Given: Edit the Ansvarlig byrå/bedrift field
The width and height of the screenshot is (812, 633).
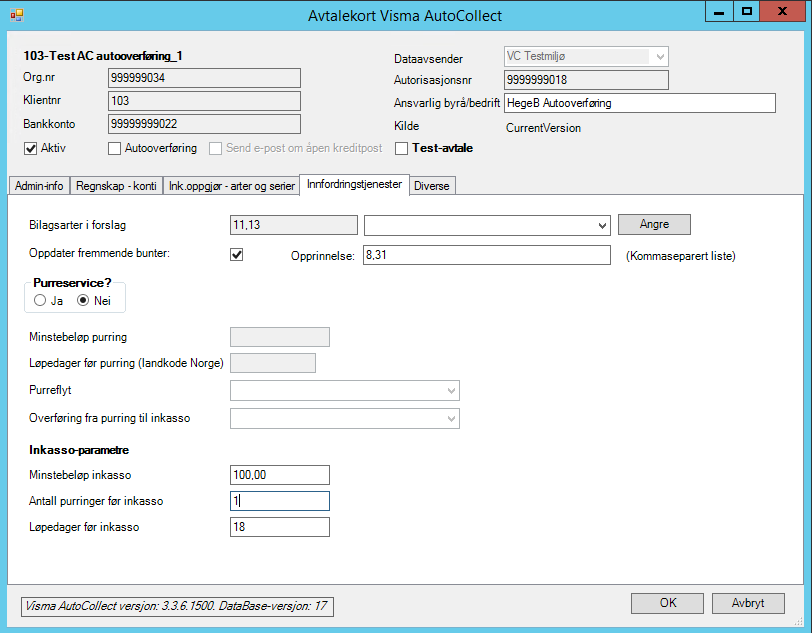Looking at the screenshot, I should [x=640, y=103].
